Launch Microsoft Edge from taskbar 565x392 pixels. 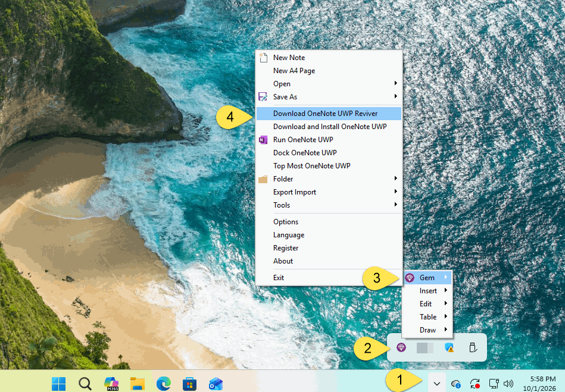(164, 384)
